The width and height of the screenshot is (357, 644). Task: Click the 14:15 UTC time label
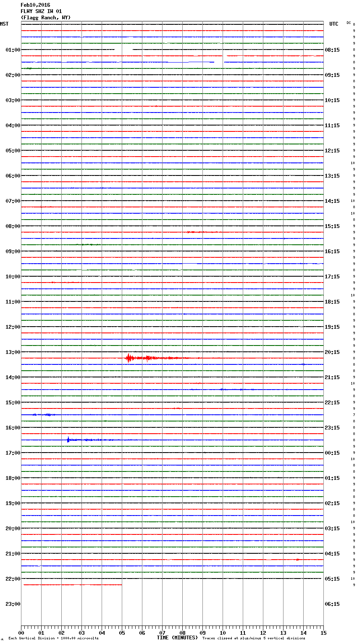[x=332, y=201]
